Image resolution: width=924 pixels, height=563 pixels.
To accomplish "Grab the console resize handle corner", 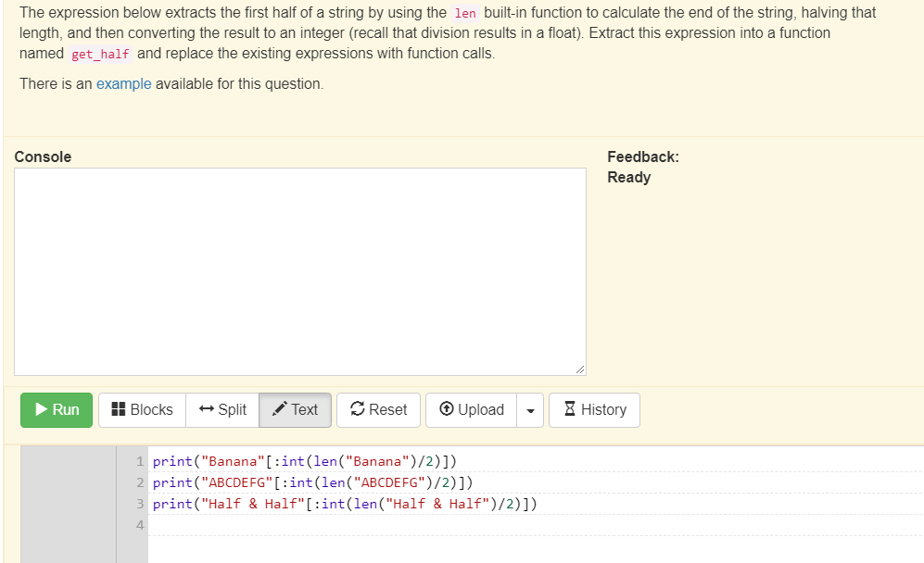I will 580,369.
